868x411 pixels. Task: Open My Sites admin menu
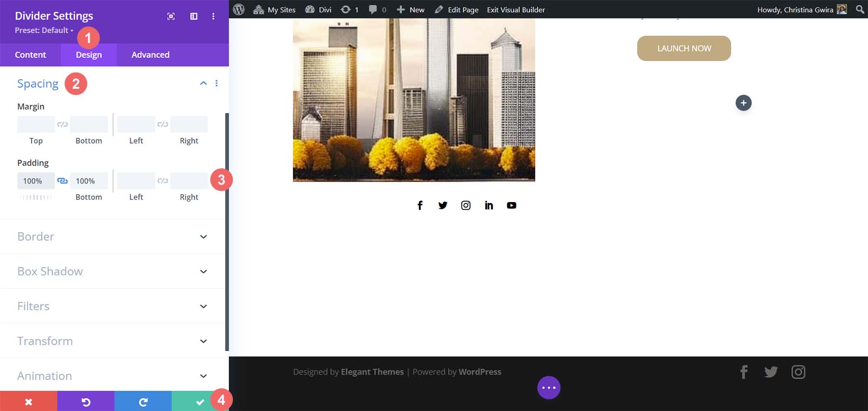274,10
